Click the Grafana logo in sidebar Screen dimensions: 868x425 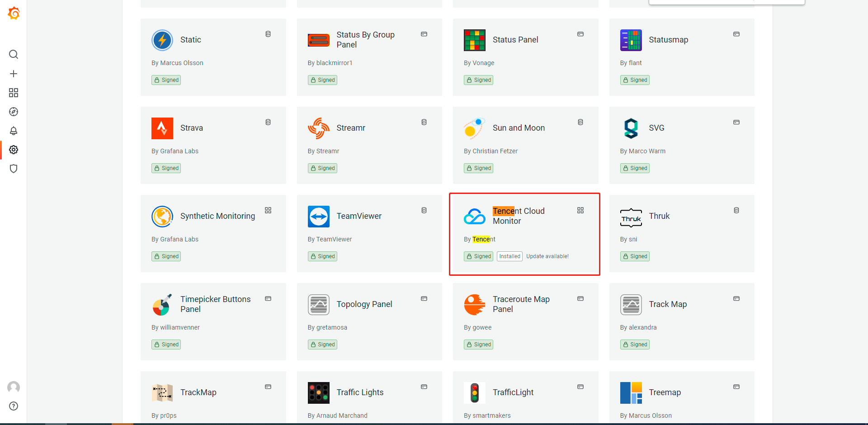click(14, 14)
